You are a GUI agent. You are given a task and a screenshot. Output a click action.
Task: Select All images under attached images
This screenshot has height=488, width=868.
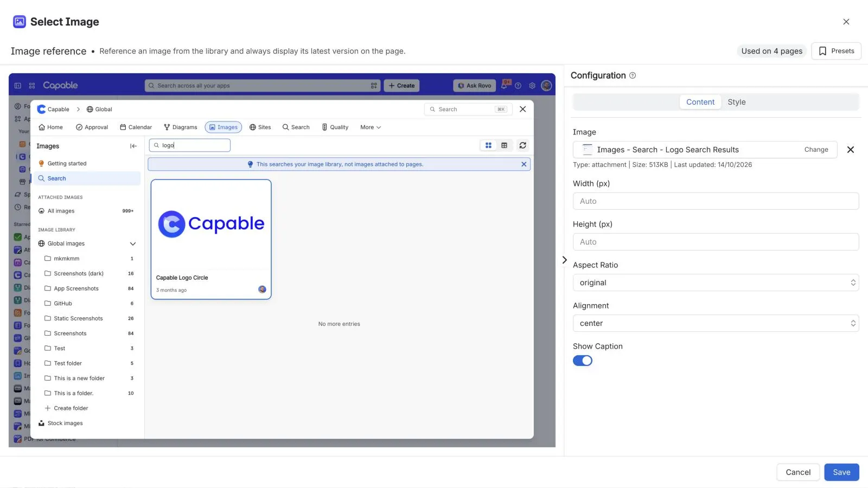click(x=86, y=211)
